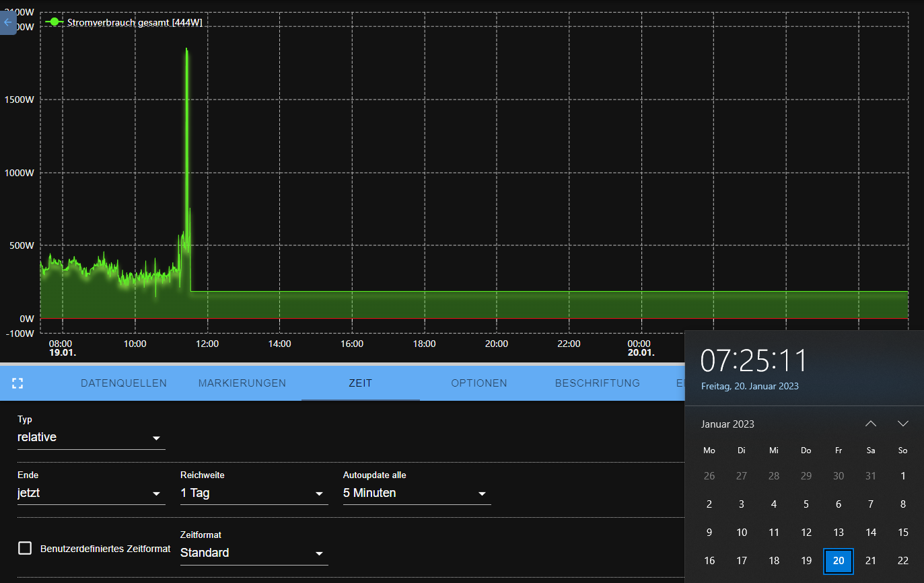Open the Zeitformat dropdown showing Standard

(x=254, y=553)
